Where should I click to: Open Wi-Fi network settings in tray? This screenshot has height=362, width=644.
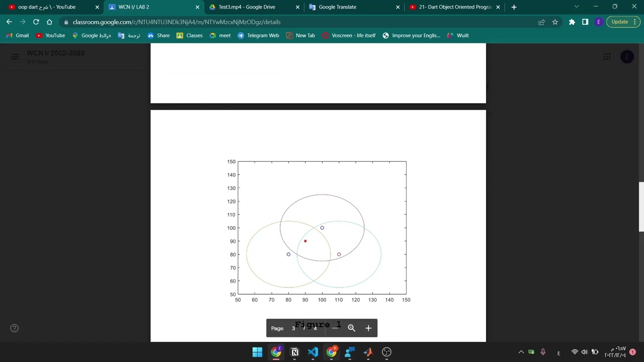(x=575, y=352)
